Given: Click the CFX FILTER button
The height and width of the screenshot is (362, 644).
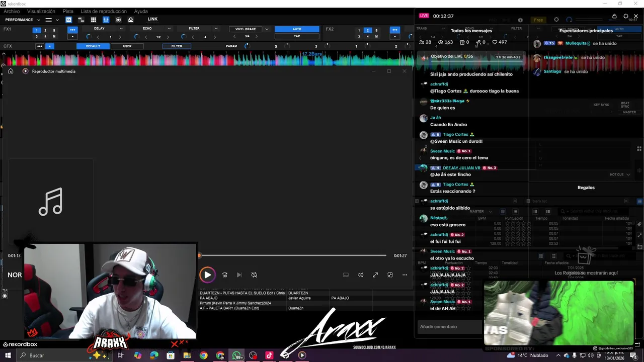Looking at the screenshot, I should tap(177, 46).
